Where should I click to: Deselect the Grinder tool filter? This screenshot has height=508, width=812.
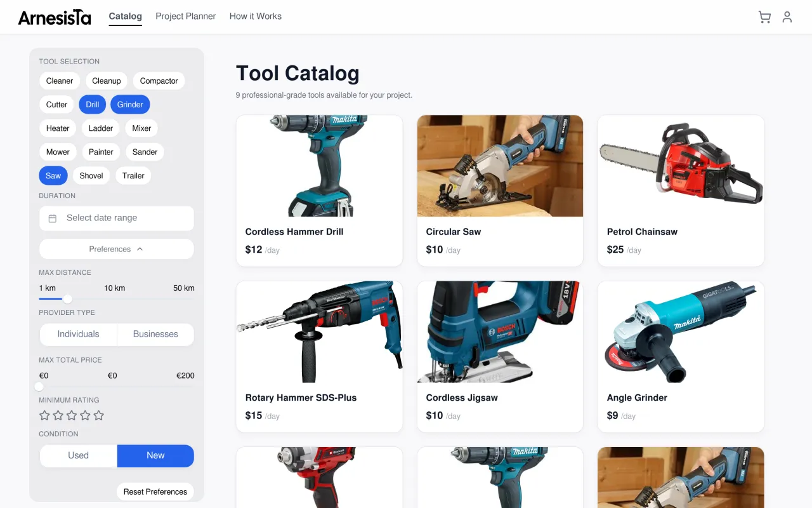tap(130, 105)
